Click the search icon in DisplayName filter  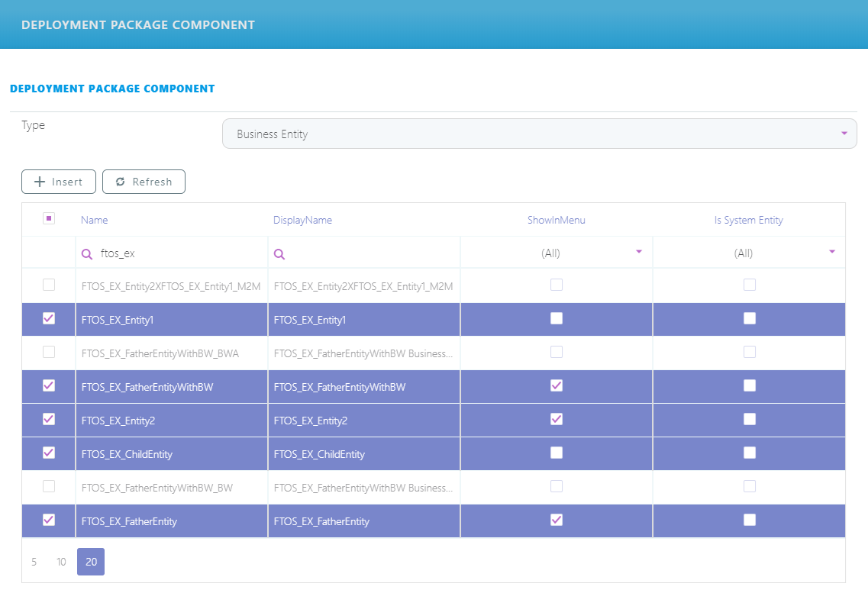279,254
